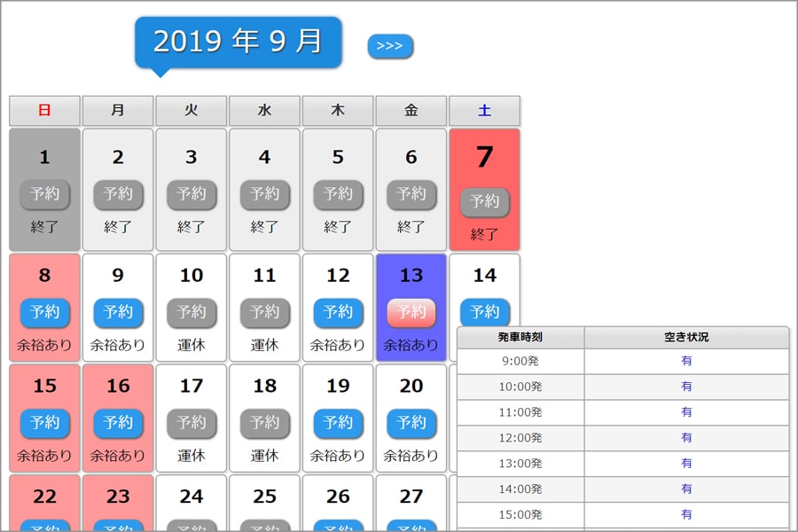This screenshot has width=798, height=532.
Task: Click the grey 予約 button on day 11
Action: coord(264,312)
